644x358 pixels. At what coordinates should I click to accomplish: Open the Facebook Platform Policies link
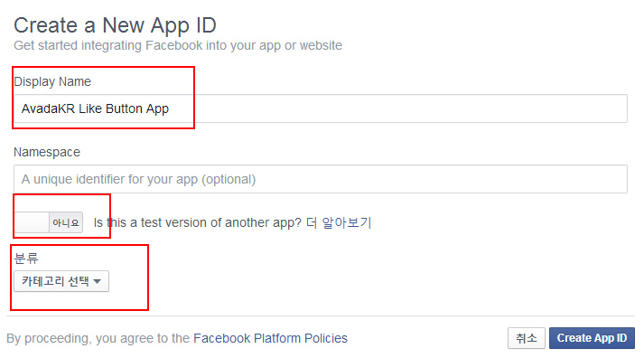click(x=270, y=338)
